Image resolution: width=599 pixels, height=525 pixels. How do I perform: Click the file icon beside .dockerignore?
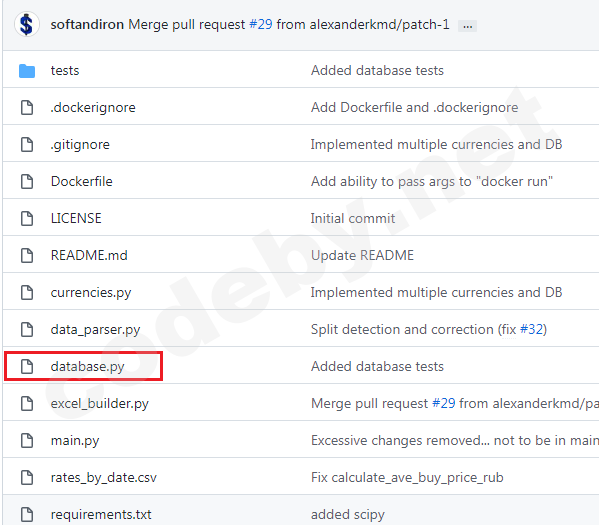click(27, 108)
